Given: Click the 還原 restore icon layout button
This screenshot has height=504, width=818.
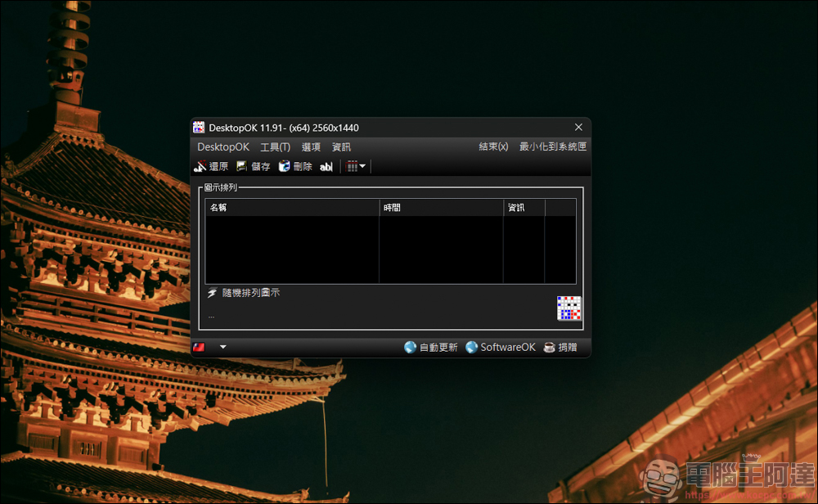Looking at the screenshot, I should 211,166.
